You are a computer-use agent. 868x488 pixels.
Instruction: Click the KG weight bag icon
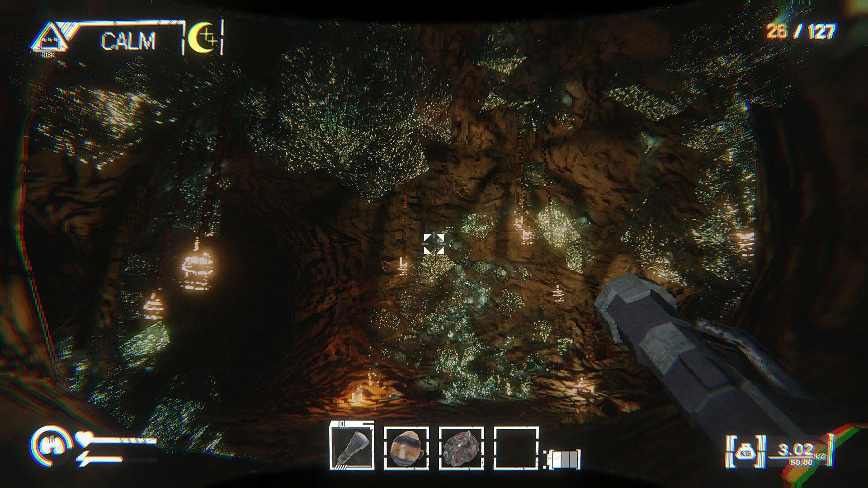point(745,453)
